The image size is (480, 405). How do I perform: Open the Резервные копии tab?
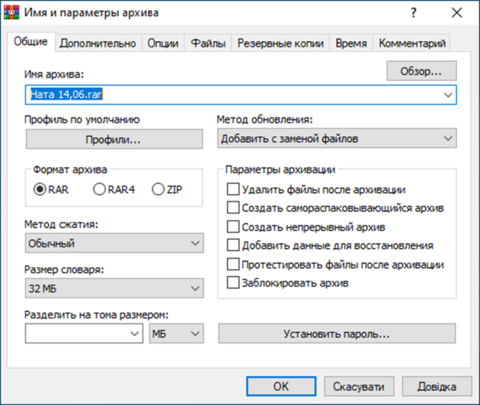(x=280, y=43)
